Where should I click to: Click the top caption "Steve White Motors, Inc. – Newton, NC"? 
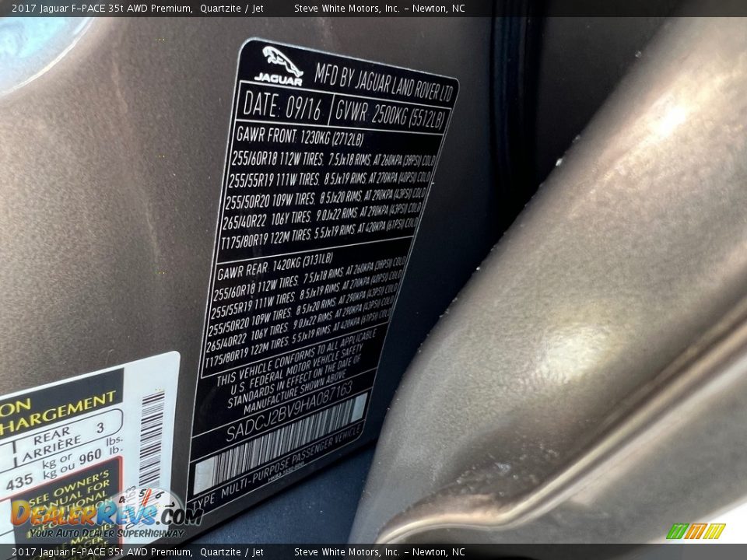379,8
